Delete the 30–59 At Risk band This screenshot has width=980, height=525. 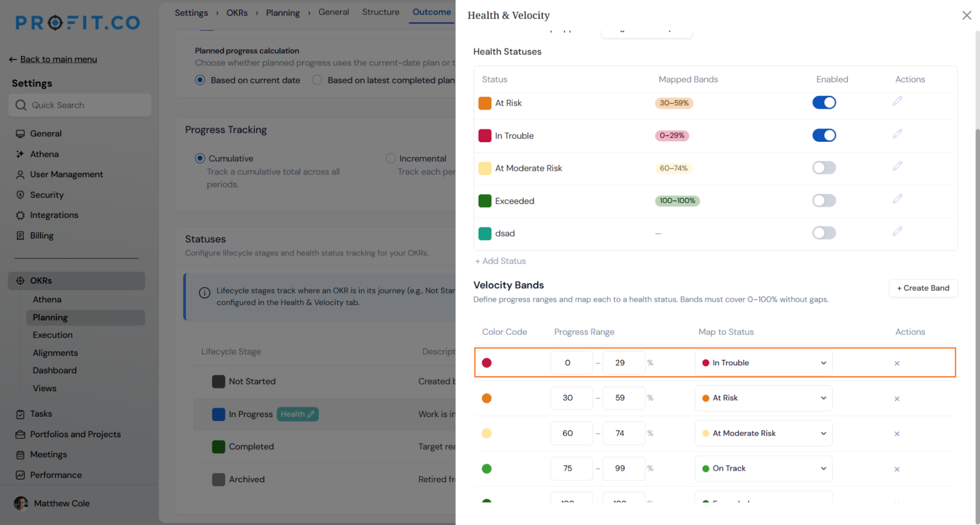tap(897, 398)
